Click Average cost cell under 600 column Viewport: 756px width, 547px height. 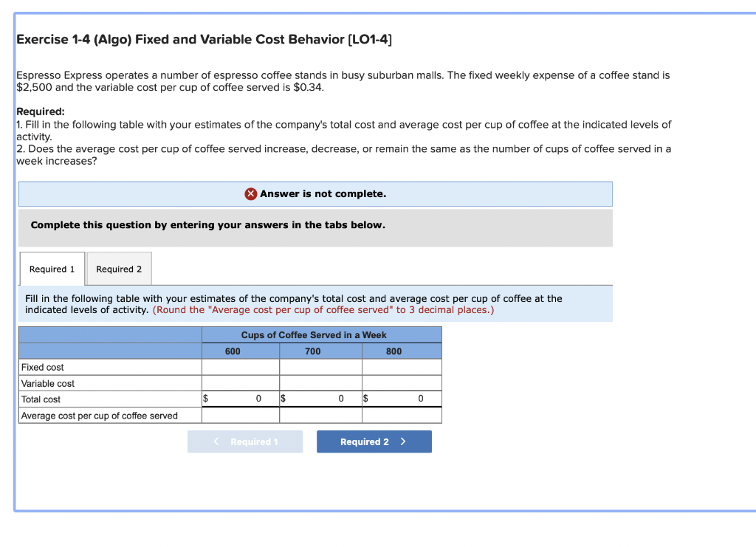tap(240, 414)
